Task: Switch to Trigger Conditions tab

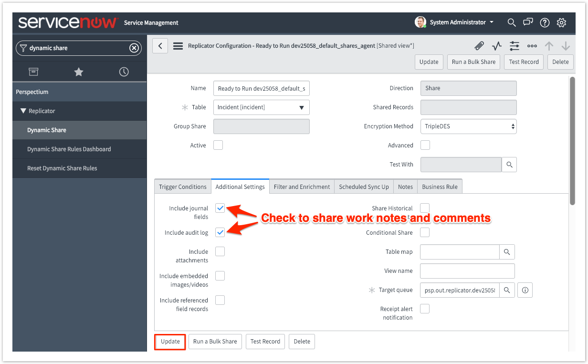Action: [183, 187]
